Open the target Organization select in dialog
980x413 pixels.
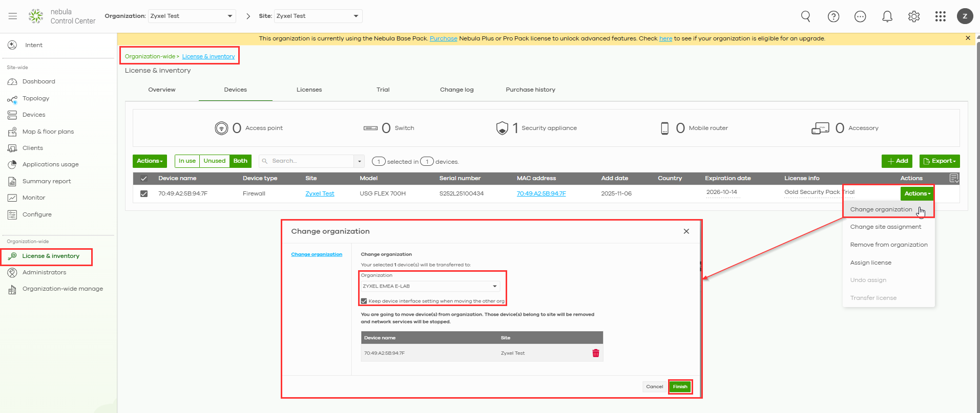coord(430,286)
